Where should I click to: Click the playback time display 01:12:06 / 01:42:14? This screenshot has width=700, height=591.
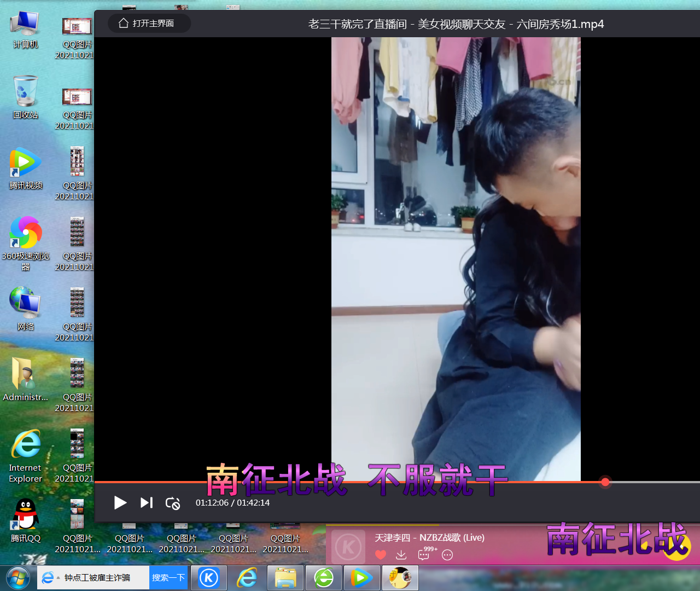(x=232, y=502)
